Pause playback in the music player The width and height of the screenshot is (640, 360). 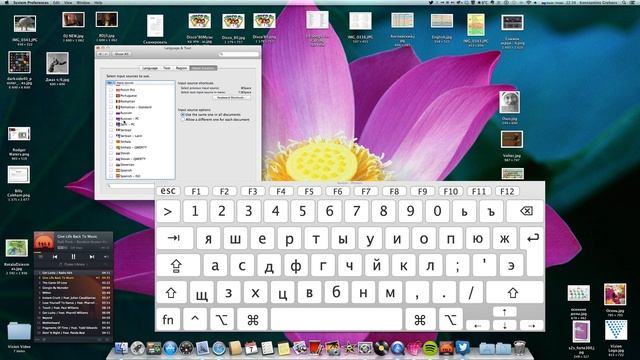[73, 257]
